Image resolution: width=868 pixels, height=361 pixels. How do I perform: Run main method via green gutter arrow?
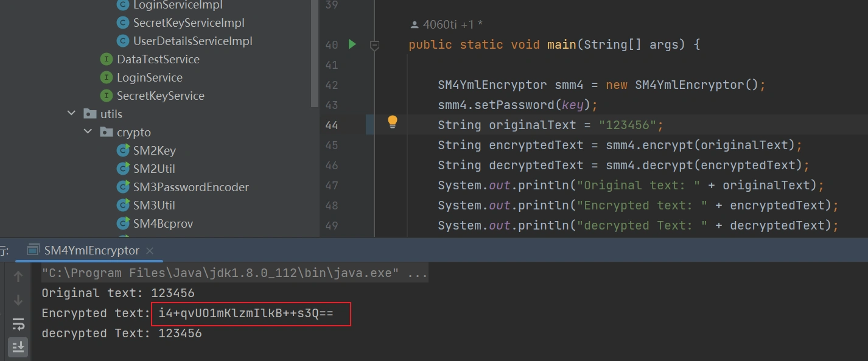click(x=352, y=44)
